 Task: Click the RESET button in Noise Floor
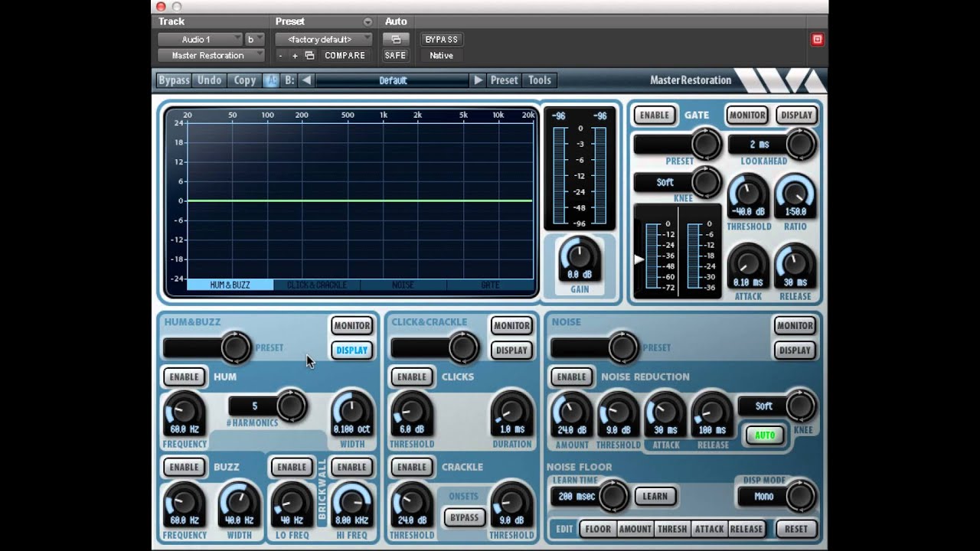pyautogui.click(x=796, y=528)
